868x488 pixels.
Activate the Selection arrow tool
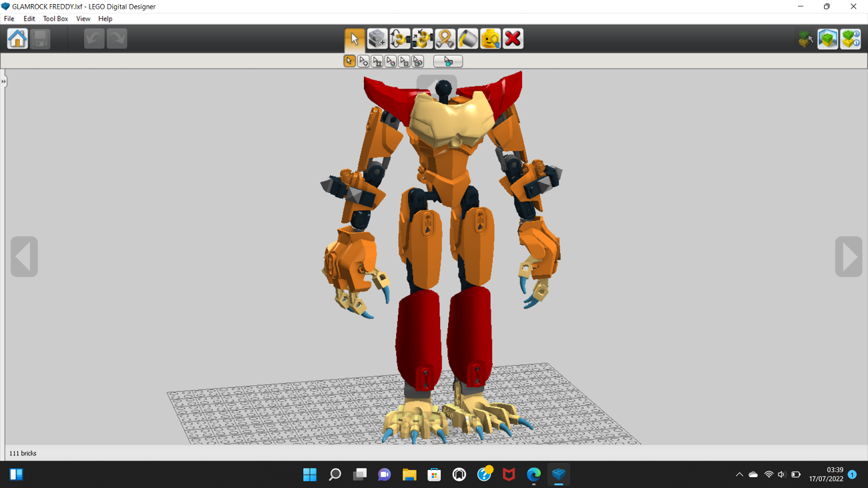(355, 39)
